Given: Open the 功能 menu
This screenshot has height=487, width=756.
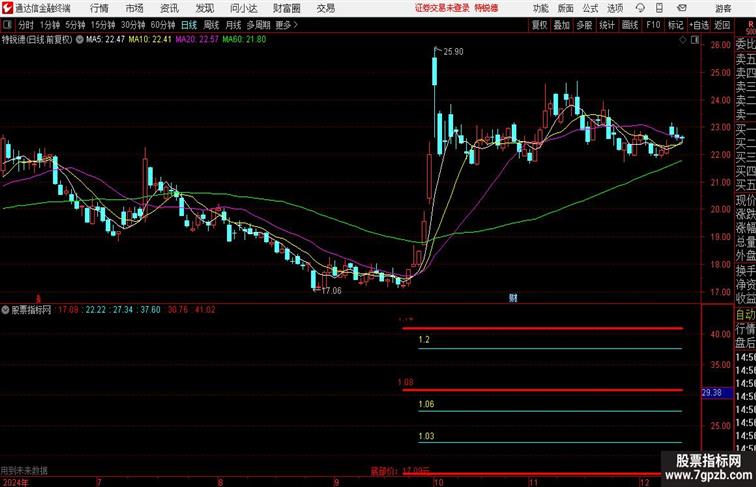Looking at the screenshot, I should (x=541, y=8).
